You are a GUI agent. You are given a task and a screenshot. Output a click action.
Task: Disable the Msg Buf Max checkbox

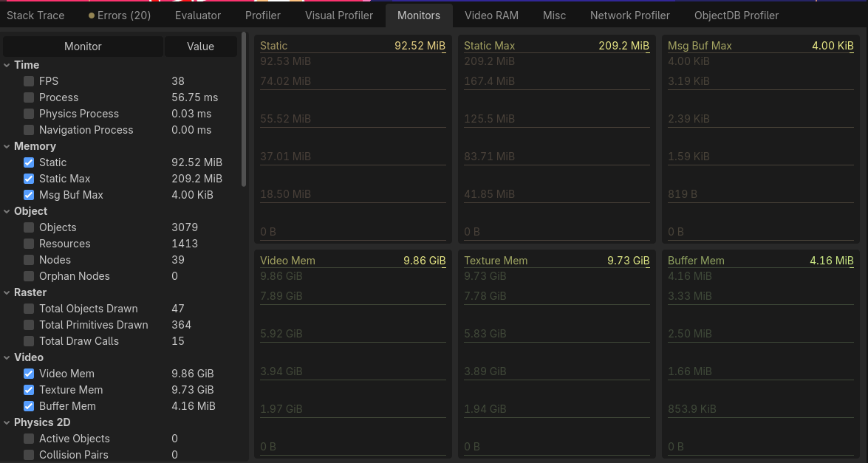tap(29, 195)
